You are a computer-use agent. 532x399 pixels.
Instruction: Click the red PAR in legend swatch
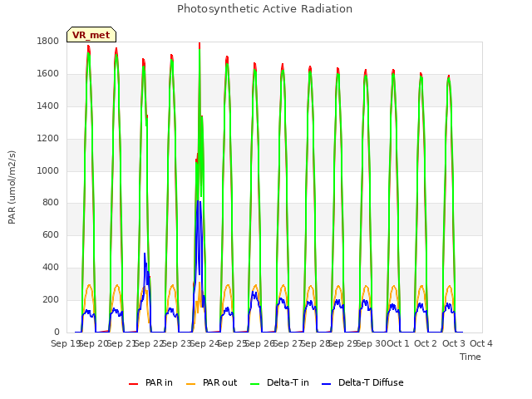click(x=133, y=384)
